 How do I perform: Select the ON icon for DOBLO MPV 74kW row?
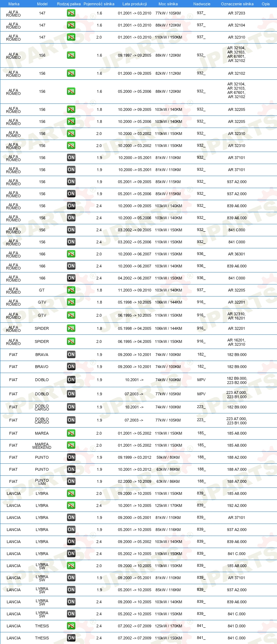(71, 380)
